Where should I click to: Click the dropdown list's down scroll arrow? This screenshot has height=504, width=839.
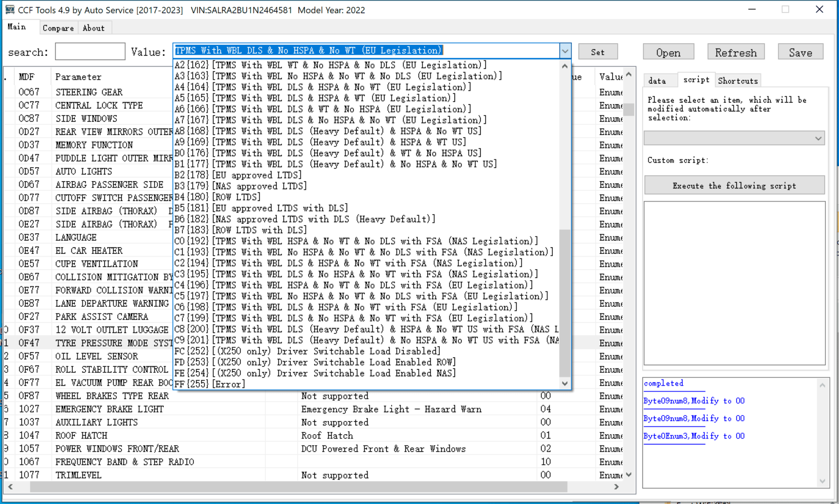pyautogui.click(x=565, y=383)
